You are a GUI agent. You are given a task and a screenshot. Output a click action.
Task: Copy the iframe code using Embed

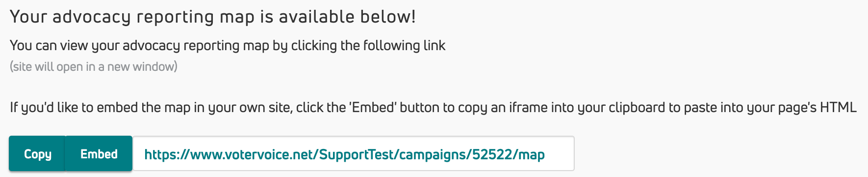[99, 154]
